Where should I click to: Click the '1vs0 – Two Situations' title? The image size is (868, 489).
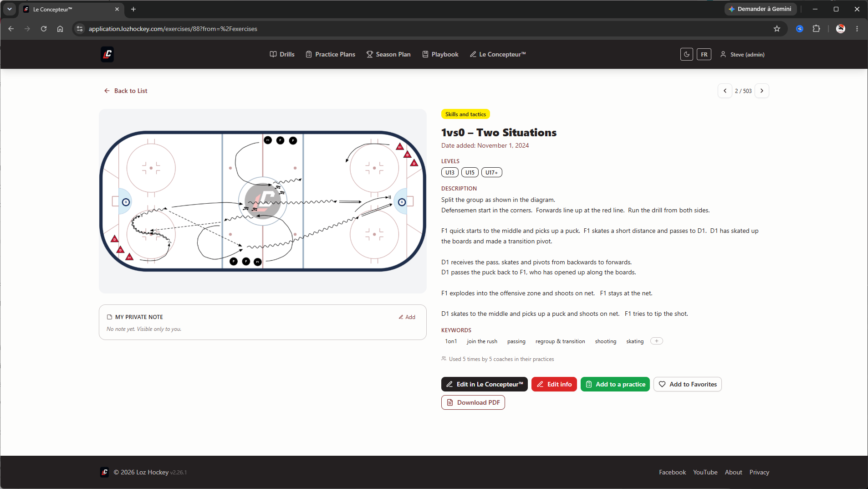pyautogui.click(x=499, y=133)
